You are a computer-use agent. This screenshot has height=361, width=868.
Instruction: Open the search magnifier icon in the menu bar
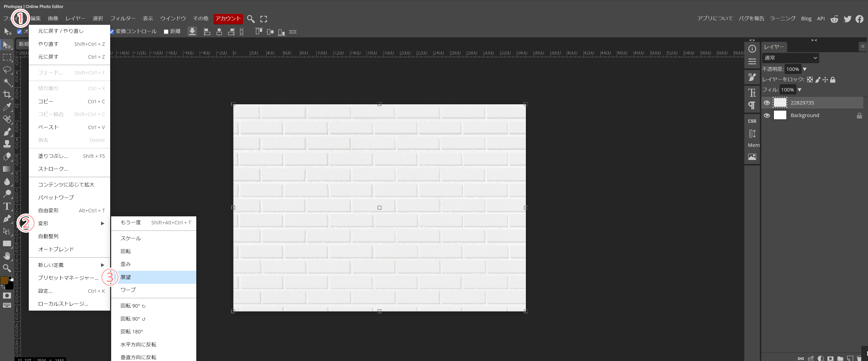(250, 19)
